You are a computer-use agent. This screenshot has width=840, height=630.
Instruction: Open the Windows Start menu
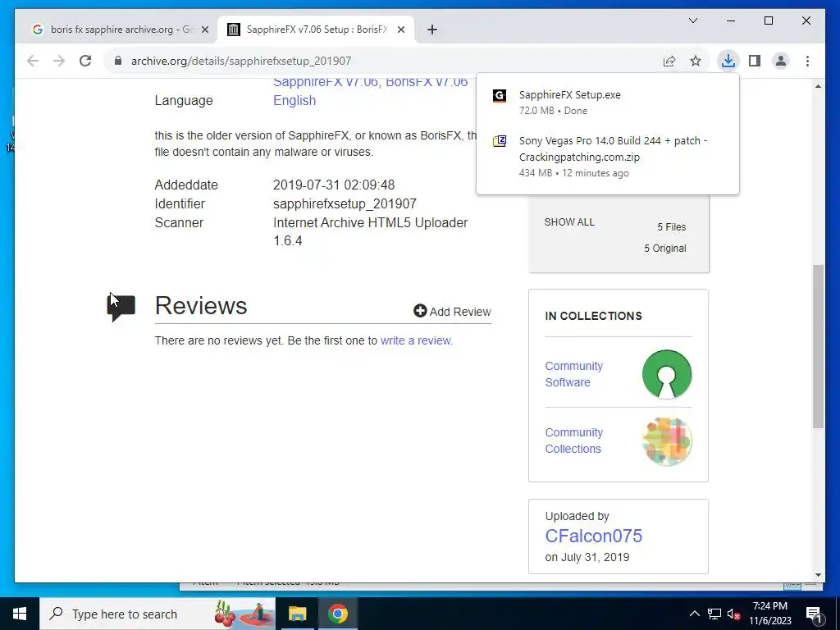pos(20,614)
